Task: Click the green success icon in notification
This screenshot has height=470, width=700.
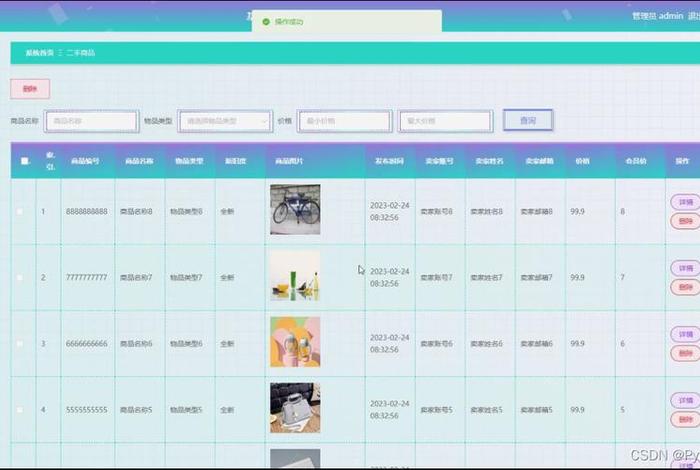Action: click(x=266, y=21)
